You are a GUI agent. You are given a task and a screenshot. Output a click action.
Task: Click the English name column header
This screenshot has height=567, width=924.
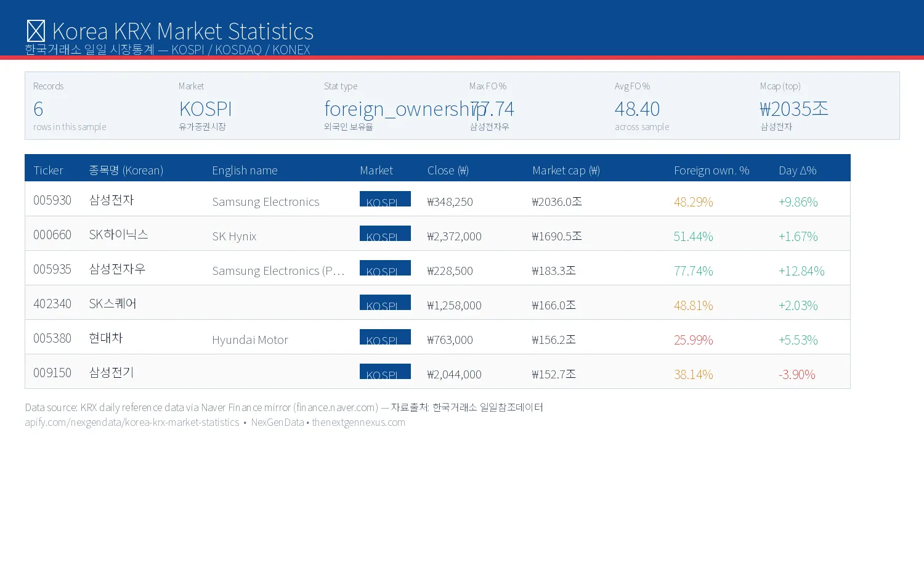pos(245,171)
